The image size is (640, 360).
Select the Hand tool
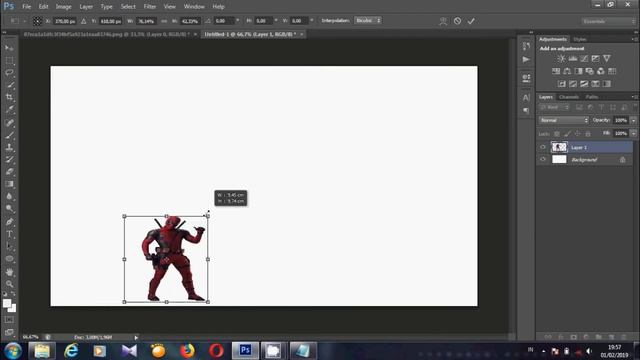coord(9,272)
